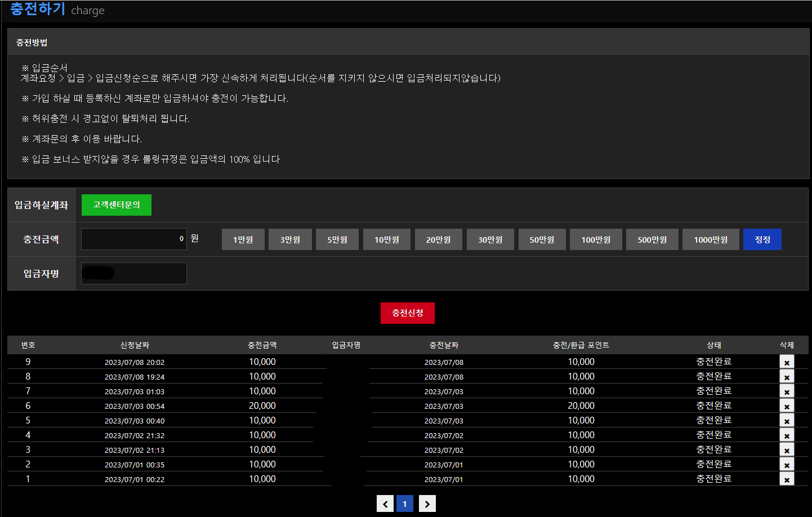This screenshot has width=812, height=517.
Task: Remove the 20,000 charge row number 6
Action: coord(787,406)
